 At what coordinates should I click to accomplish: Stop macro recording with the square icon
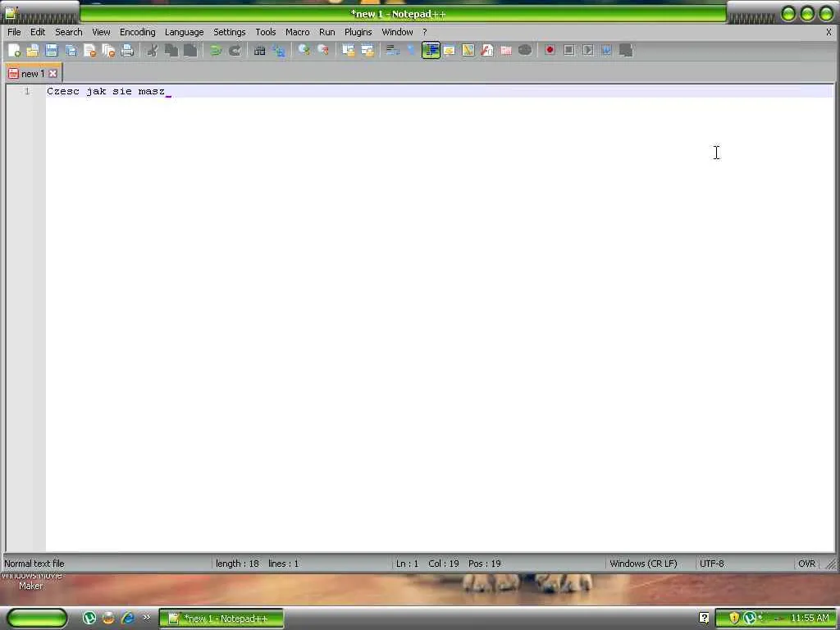click(569, 50)
